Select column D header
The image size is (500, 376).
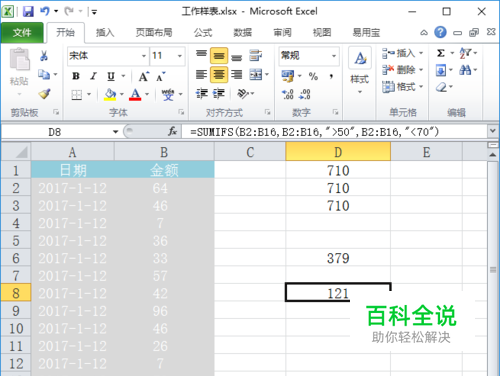[338, 152]
